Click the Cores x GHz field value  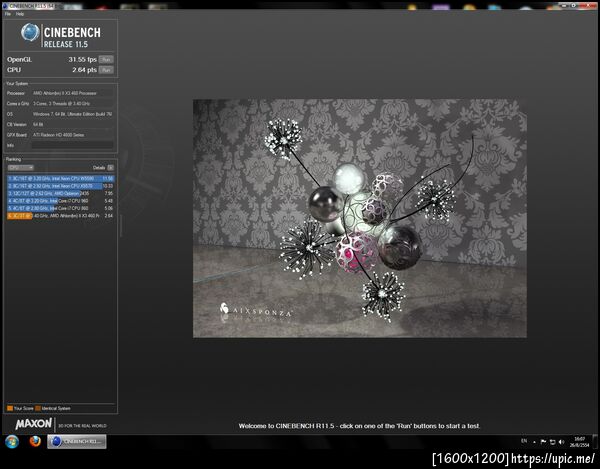pyautogui.click(x=72, y=103)
